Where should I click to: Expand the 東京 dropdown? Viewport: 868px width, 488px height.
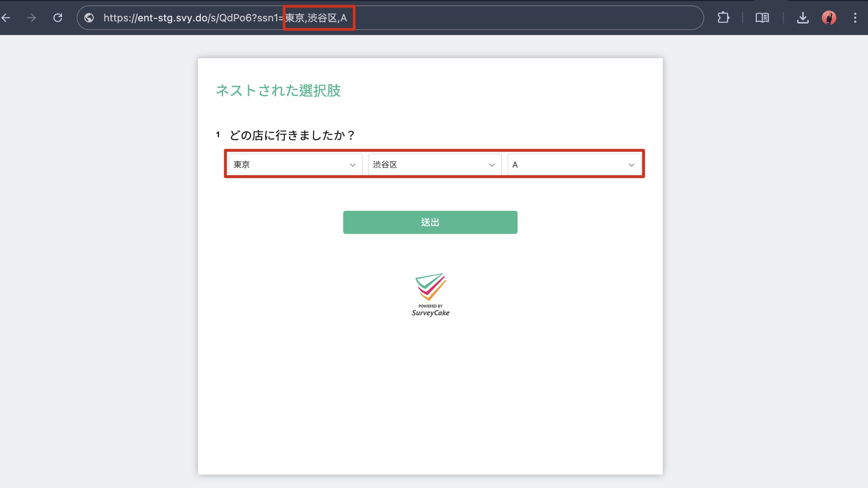coord(295,164)
